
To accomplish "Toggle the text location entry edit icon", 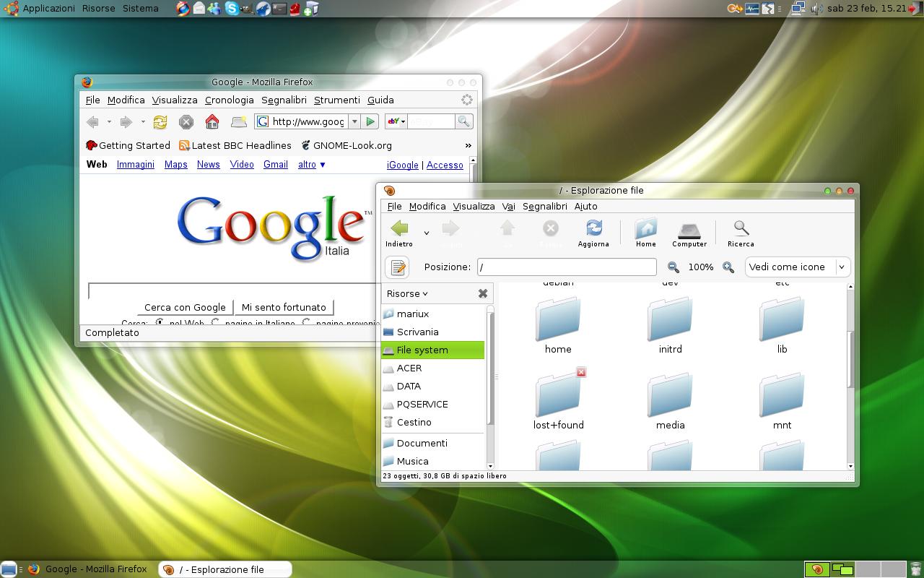I will (398, 267).
